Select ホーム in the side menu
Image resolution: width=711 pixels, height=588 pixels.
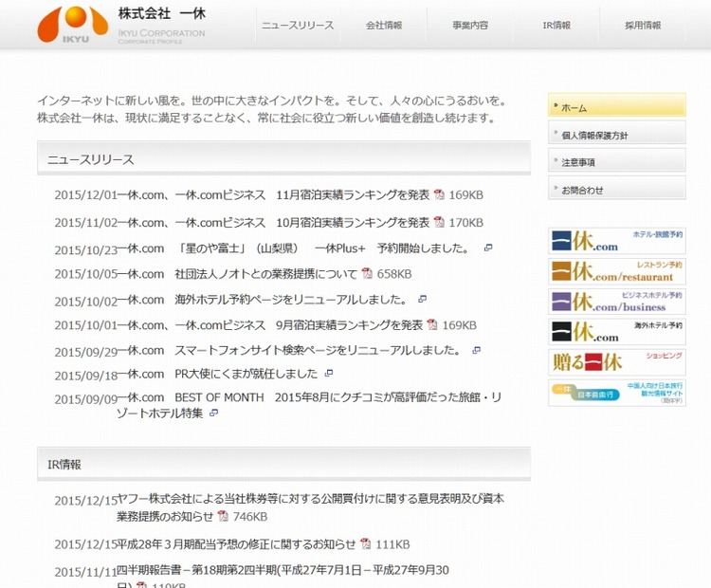pos(617,105)
